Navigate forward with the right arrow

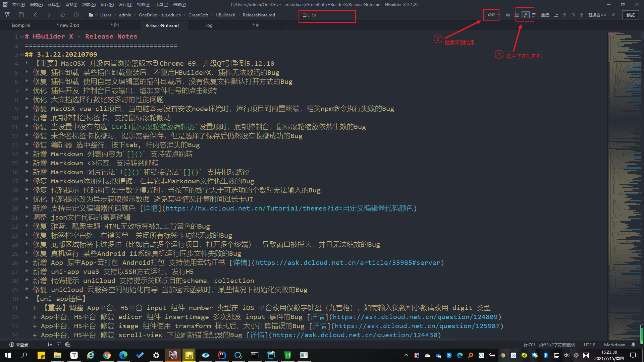click(49, 15)
